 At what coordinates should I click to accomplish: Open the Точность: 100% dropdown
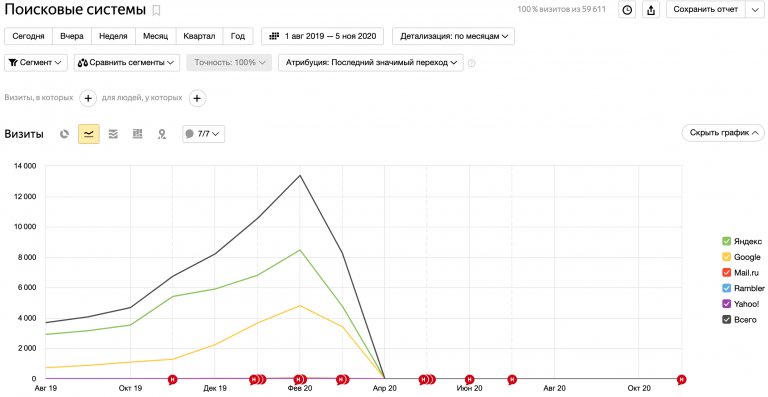click(x=229, y=63)
